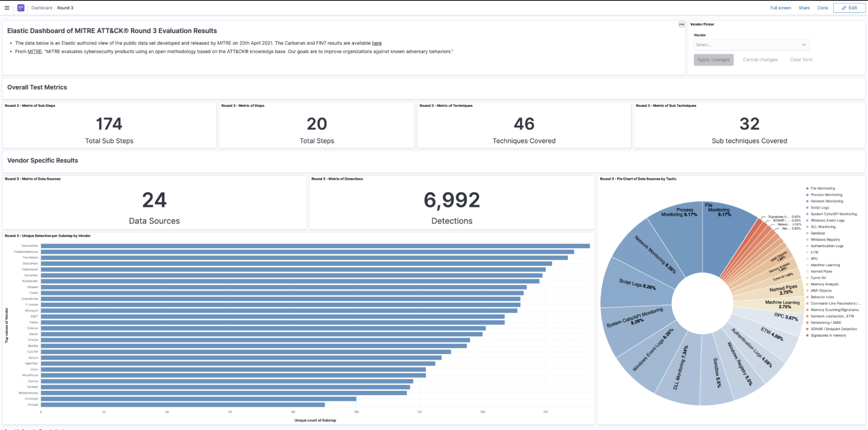
Task: Click the Sophos vendor label
Action: (33, 381)
